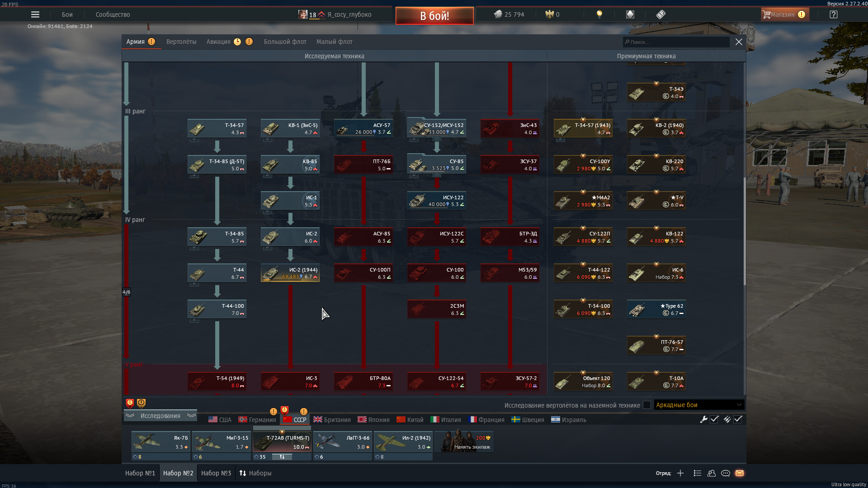The height and width of the screenshot is (488, 868).
Task: Close the research tree window
Action: point(739,42)
